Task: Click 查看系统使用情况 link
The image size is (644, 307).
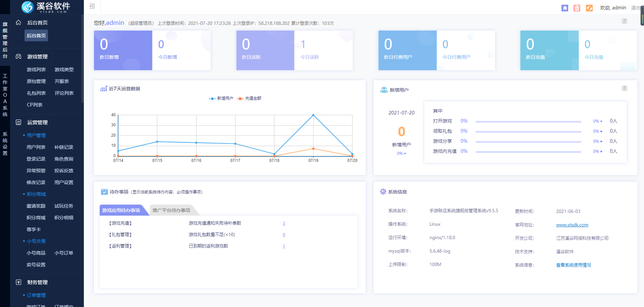Action: pyautogui.click(x=573, y=265)
